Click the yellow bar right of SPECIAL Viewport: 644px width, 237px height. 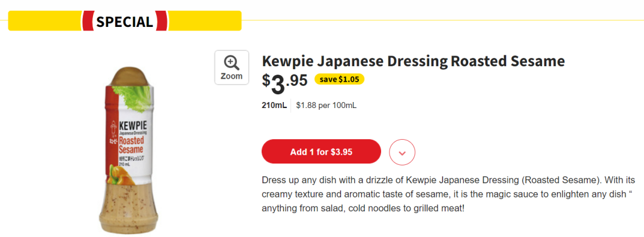(205, 20)
